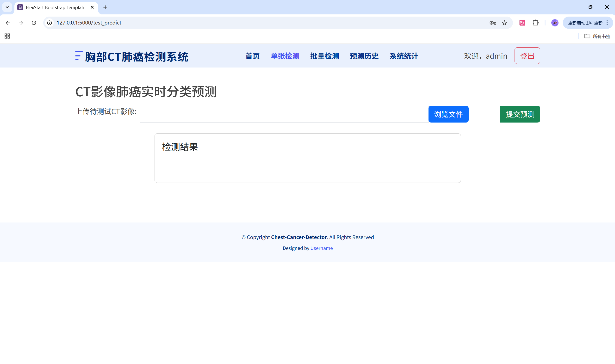The height and width of the screenshot is (364, 615).
Task: Open the 所有书签 bookmarks folder
Action: pos(597,36)
